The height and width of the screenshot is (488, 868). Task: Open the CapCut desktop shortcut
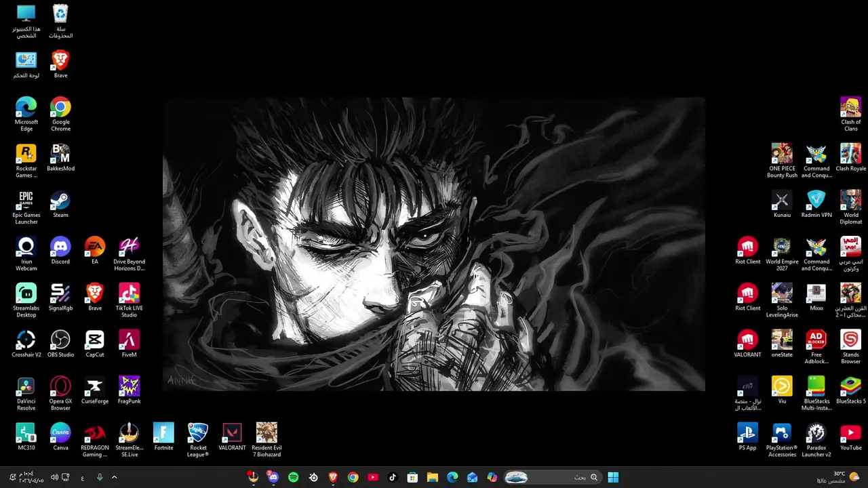(x=95, y=344)
